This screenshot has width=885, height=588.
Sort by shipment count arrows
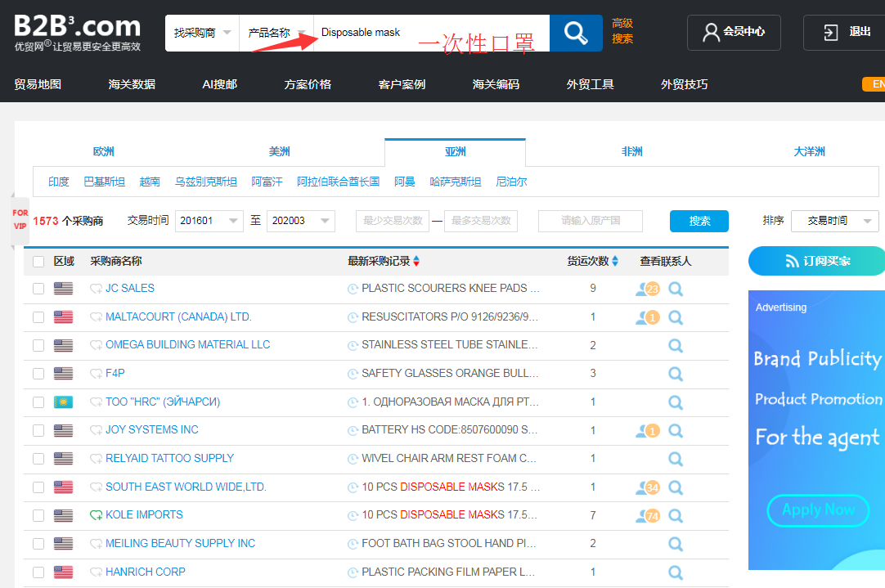(615, 261)
